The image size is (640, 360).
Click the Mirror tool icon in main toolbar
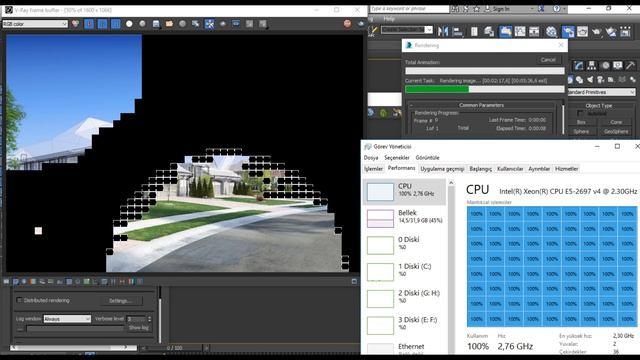click(443, 31)
